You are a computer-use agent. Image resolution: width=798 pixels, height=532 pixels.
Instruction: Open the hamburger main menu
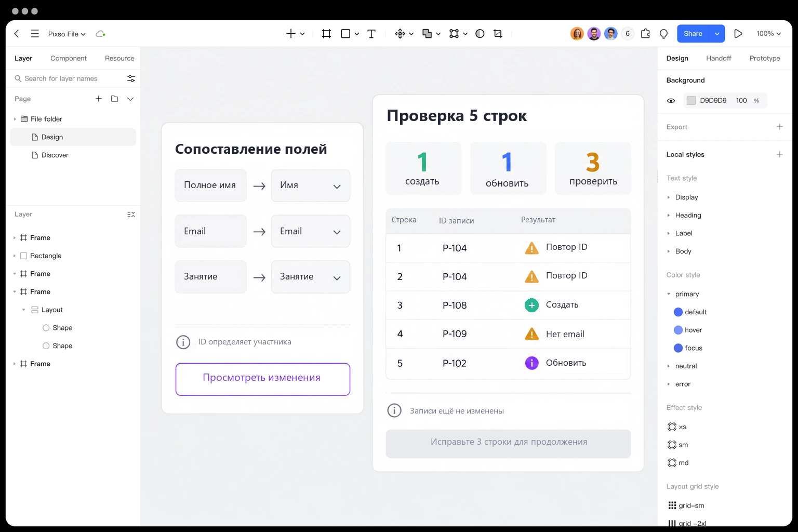35,34
